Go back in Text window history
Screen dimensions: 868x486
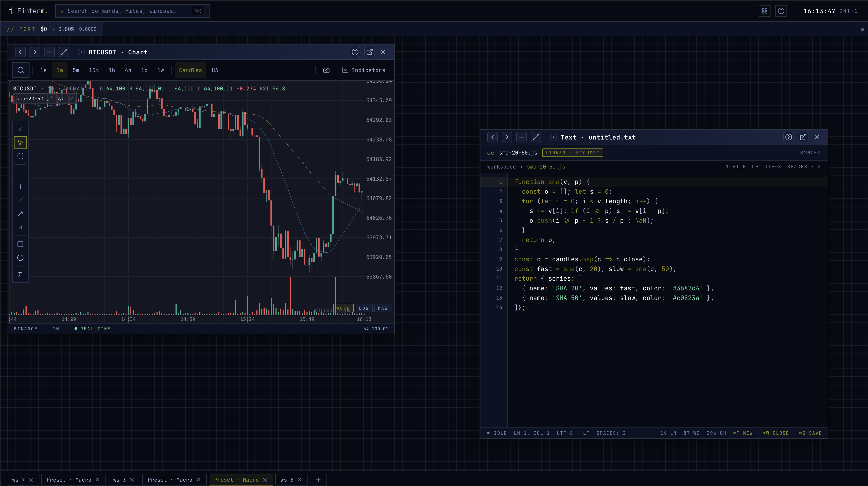click(x=493, y=137)
